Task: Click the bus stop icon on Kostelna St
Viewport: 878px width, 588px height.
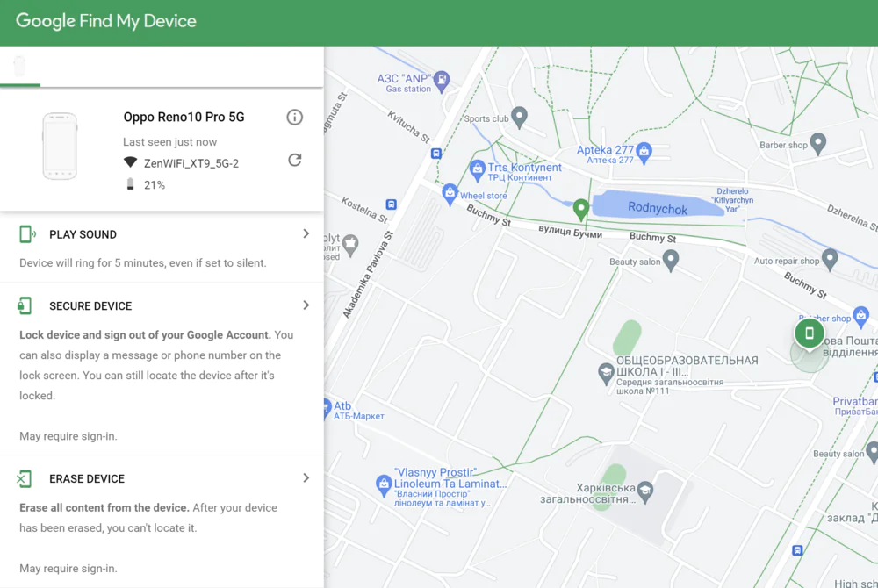Action: pos(391,204)
